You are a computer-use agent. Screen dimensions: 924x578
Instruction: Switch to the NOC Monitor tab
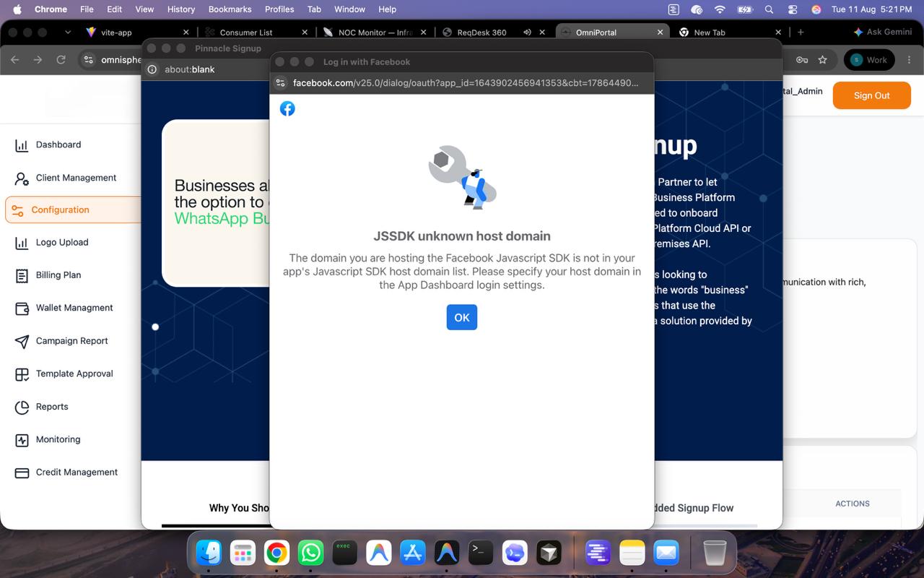pyautogui.click(x=375, y=33)
